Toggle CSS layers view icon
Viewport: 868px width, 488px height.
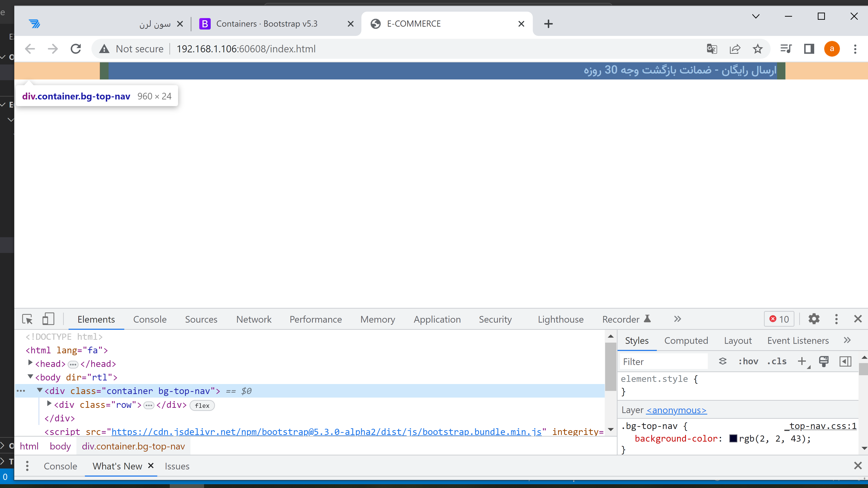pos(723,361)
